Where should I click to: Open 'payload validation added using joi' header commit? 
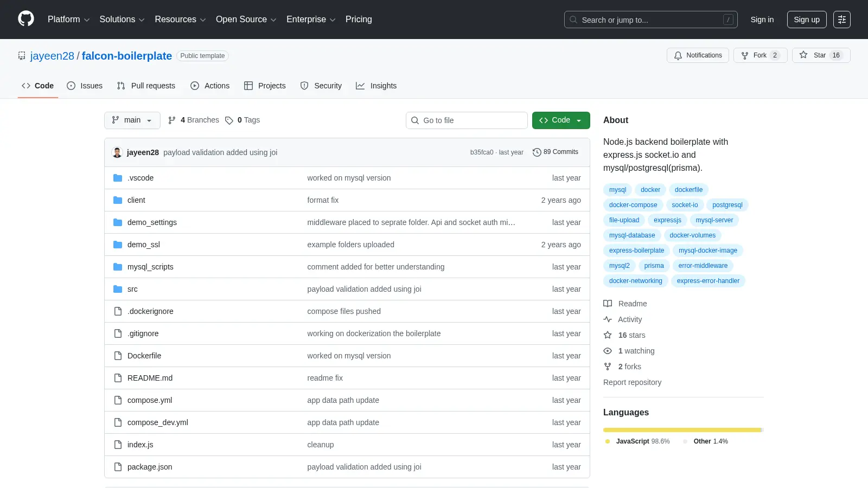[220, 152]
